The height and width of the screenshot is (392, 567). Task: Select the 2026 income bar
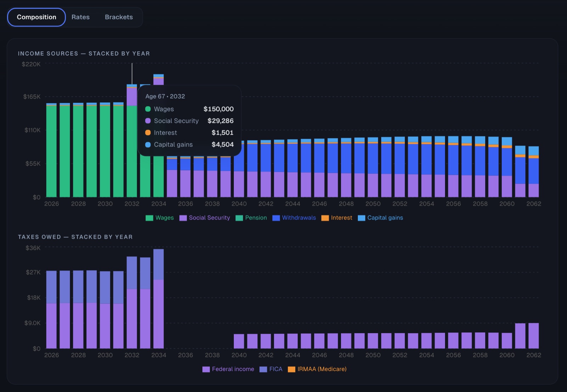[51, 150]
